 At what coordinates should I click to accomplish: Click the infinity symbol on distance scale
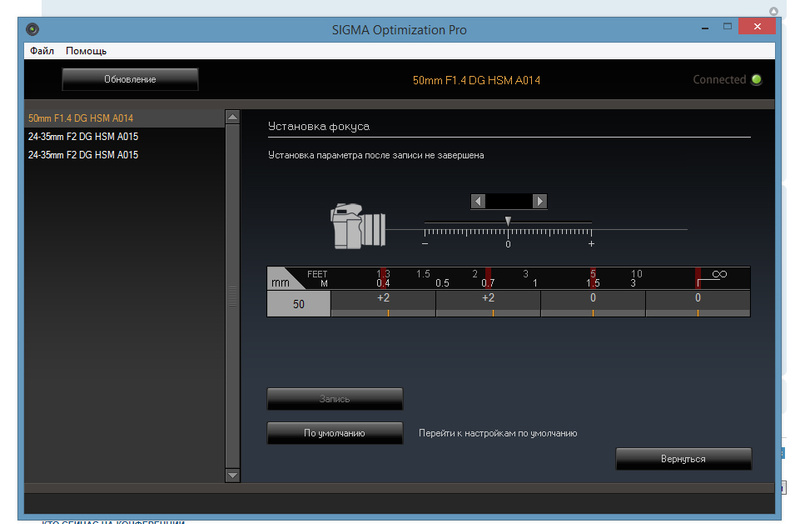click(718, 274)
